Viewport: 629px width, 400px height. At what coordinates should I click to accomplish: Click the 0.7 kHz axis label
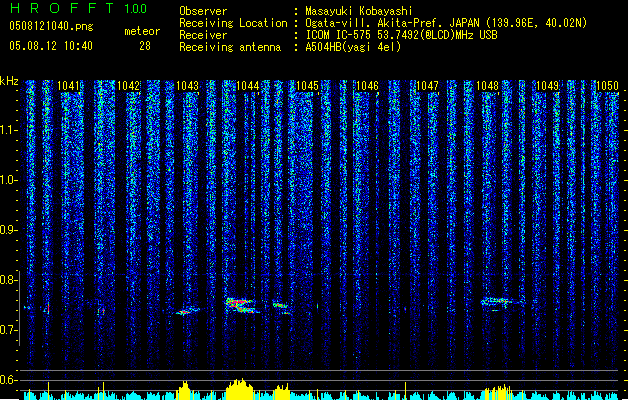point(9,330)
